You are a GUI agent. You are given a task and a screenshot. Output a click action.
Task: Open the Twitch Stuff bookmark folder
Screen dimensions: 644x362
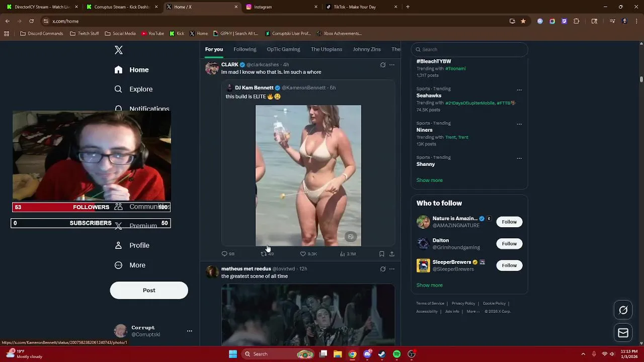pos(85,34)
